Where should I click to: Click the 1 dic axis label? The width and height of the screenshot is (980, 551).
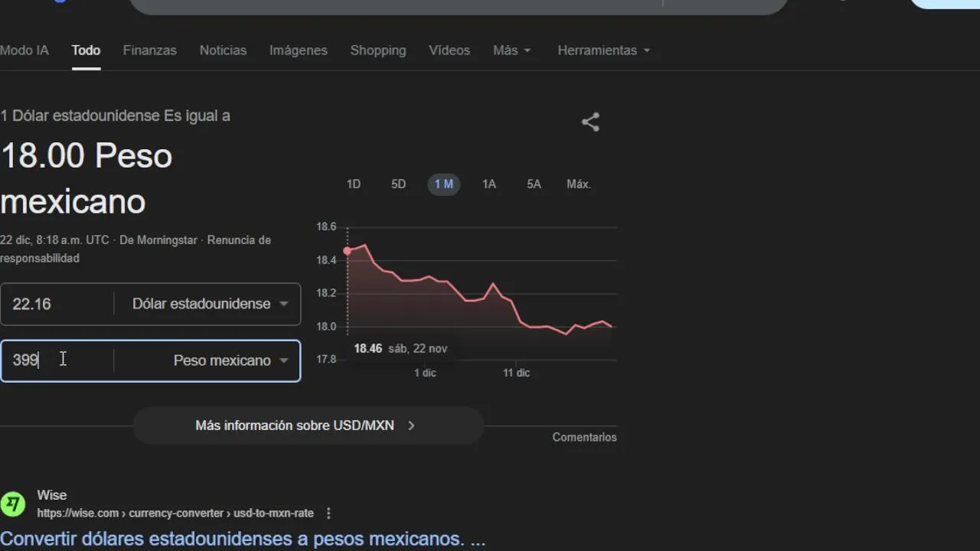425,373
